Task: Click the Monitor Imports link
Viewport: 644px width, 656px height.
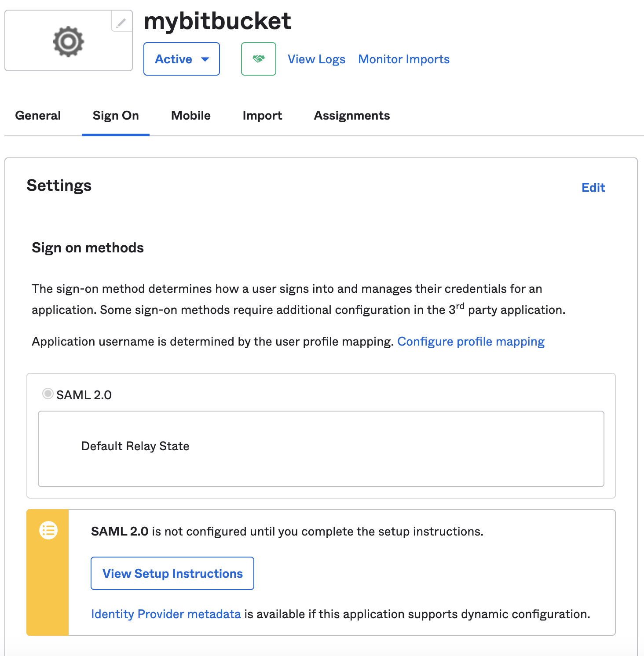Action: coord(404,59)
